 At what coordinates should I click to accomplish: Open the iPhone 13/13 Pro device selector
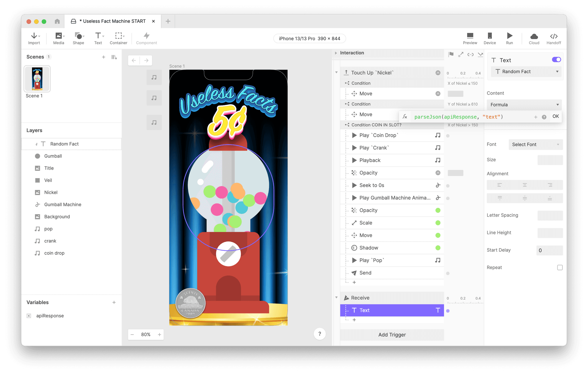pyautogui.click(x=309, y=39)
